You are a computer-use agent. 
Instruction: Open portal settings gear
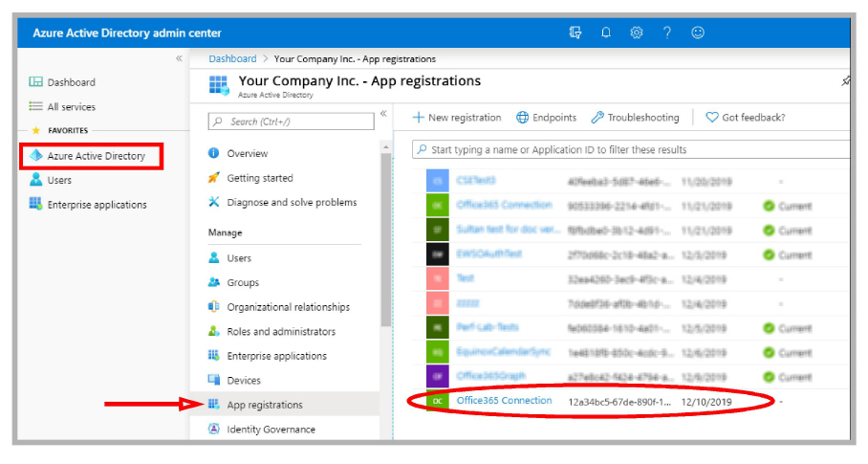(x=637, y=33)
